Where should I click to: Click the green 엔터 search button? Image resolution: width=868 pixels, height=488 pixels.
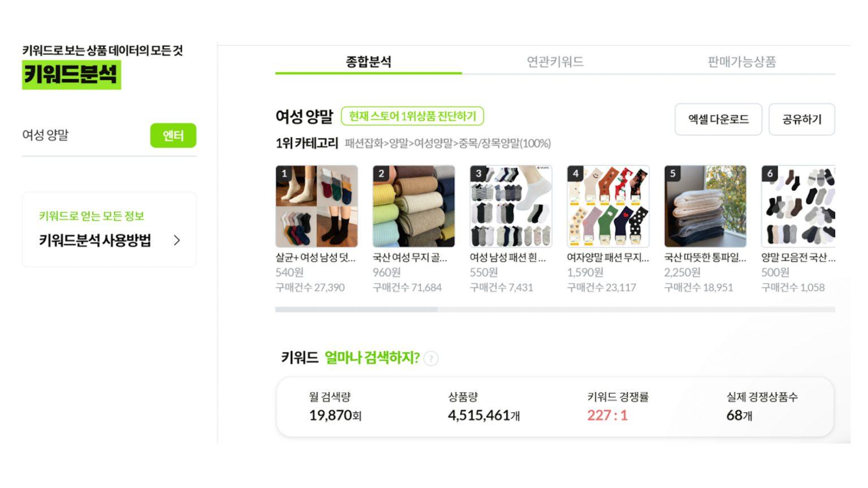point(173,136)
